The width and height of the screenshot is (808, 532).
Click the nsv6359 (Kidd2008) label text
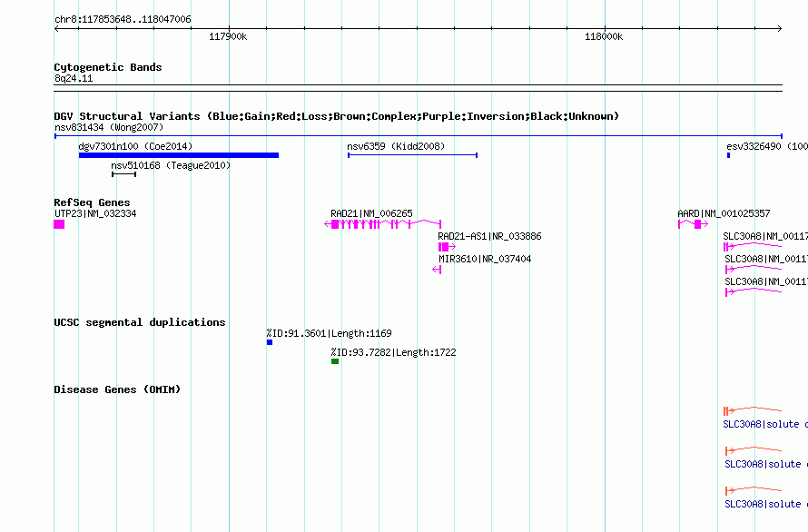pyautogui.click(x=396, y=146)
